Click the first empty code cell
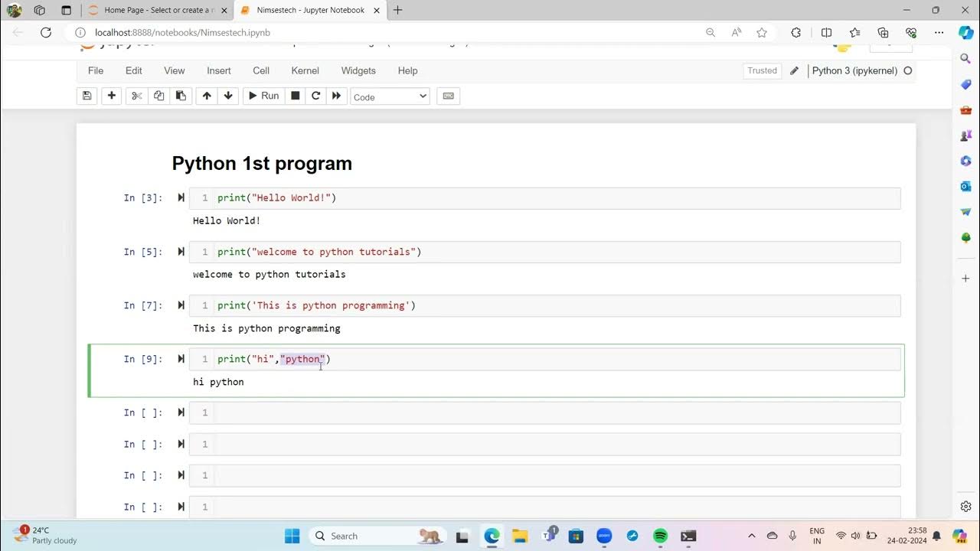 click(x=545, y=413)
